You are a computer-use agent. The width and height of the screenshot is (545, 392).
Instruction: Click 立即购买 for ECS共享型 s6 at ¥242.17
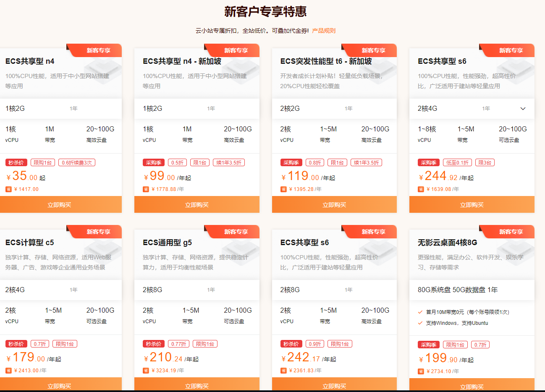[x=334, y=384]
